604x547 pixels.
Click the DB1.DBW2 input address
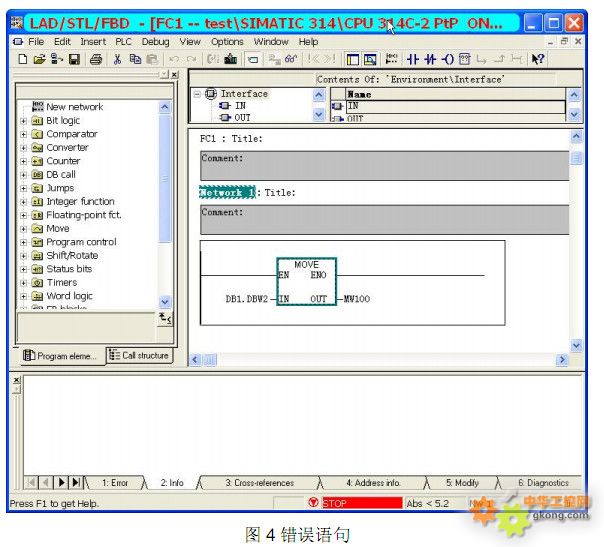(247, 299)
